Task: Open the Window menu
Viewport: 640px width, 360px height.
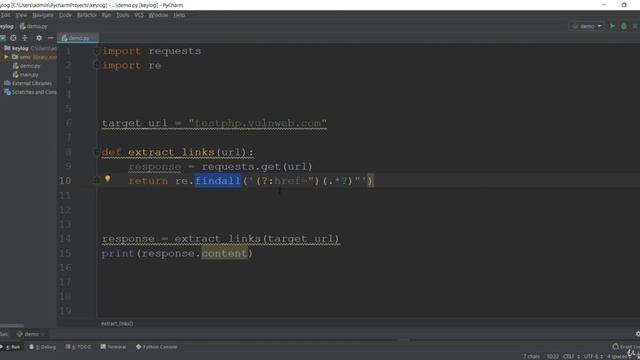Action: click(158, 15)
